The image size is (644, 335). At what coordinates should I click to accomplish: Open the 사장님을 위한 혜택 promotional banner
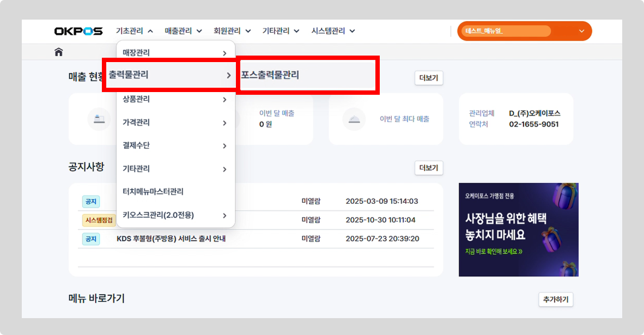point(518,229)
